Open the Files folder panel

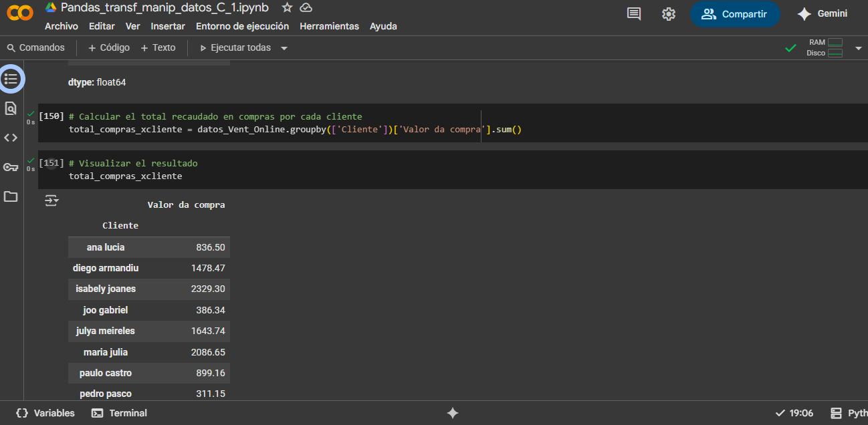11,196
